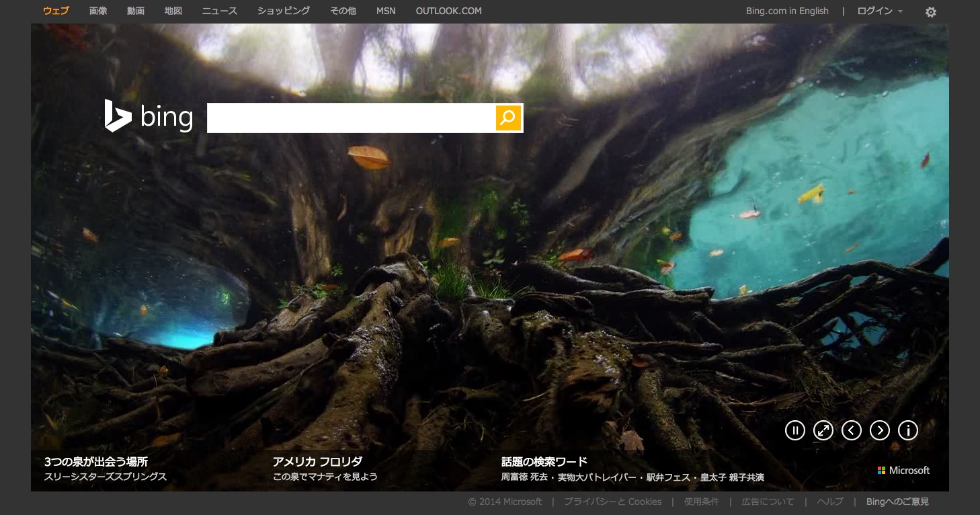Open the ショッピング tab
The image size is (980, 515).
[x=283, y=11]
